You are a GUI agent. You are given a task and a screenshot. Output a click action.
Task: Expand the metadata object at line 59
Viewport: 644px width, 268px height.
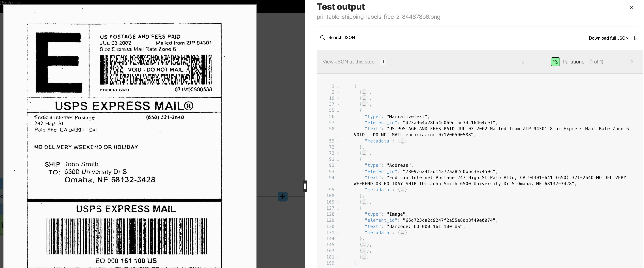(338, 141)
